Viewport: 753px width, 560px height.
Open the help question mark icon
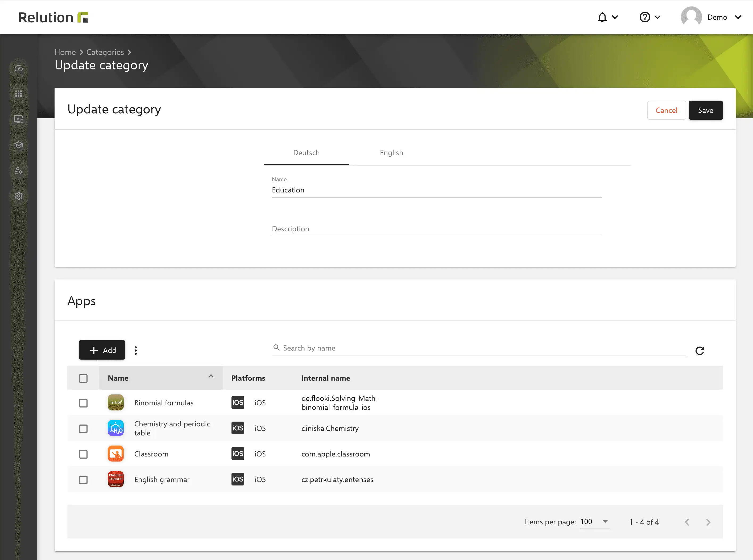click(x=644, y=17)
